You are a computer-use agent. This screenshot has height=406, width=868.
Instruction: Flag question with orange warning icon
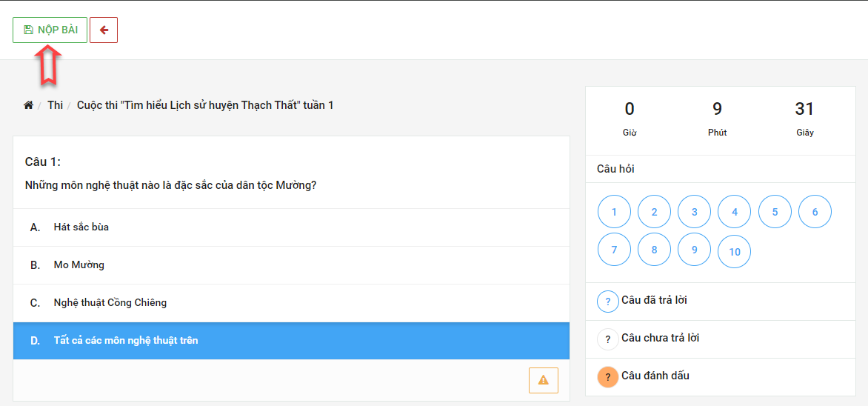(x=543, y=380)
